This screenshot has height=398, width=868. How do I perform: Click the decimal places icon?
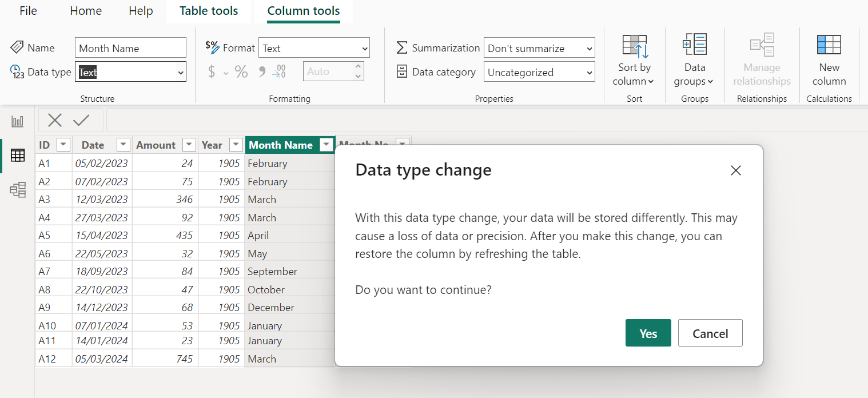click(279, 72)
